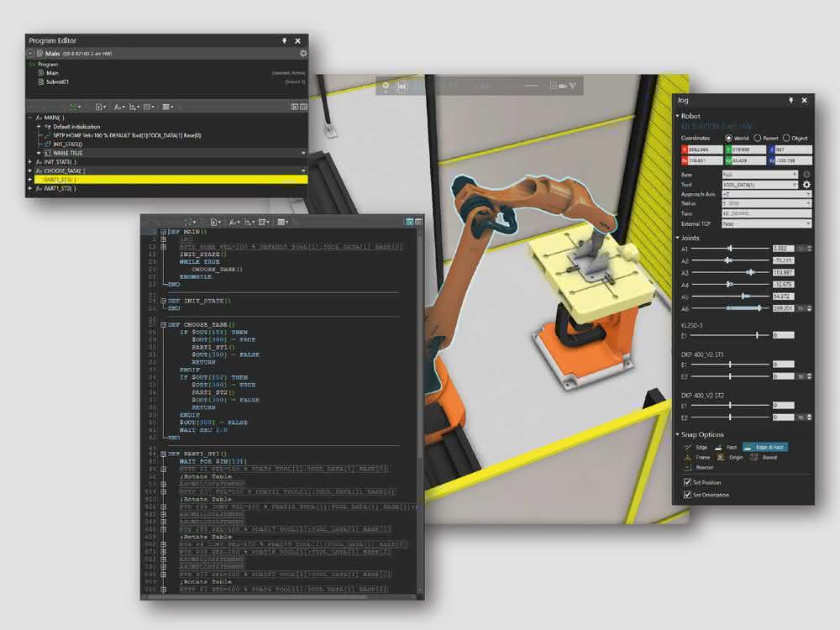Collapse the Joints section
Viewport: 840px width, 630px height.
[678, 238]
